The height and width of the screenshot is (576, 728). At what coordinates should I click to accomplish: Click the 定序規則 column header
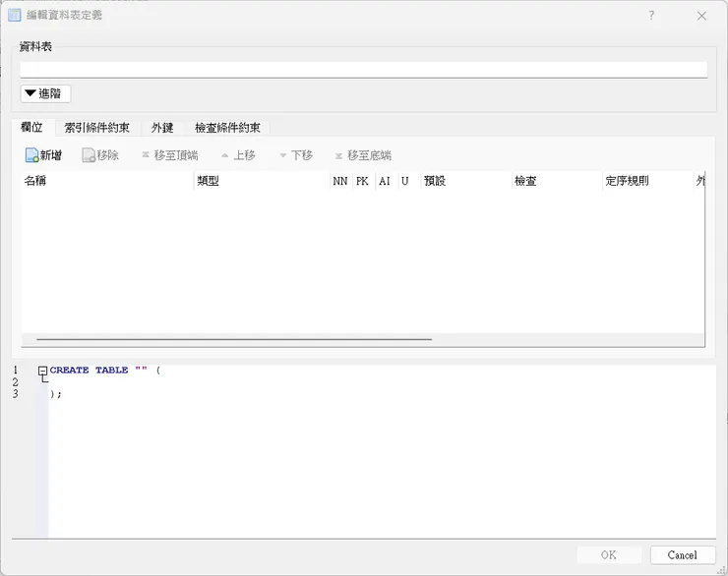coord(647,181)
